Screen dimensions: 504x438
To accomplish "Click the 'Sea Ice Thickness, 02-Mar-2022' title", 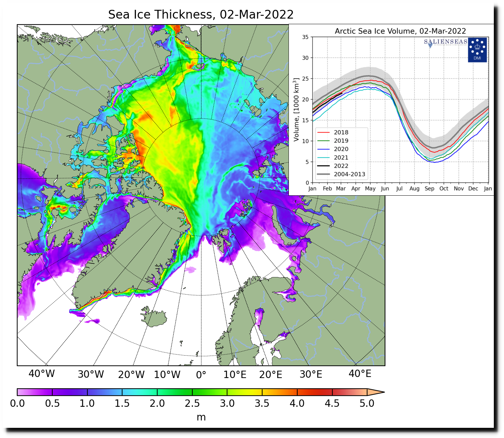I will point(201,14).
